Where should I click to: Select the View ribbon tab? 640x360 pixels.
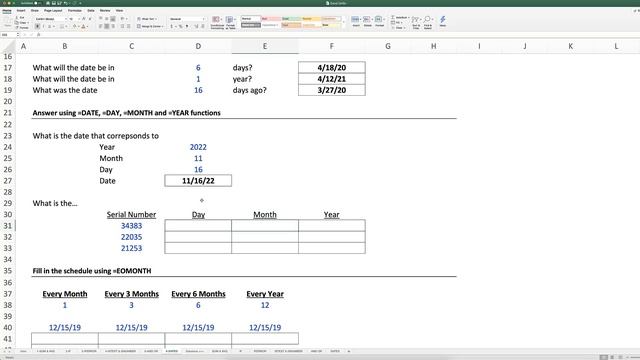120,11
